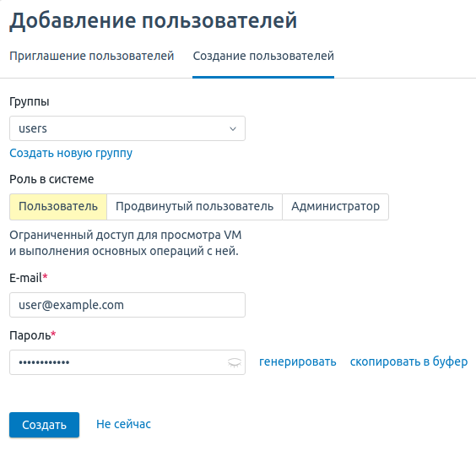
Task: Click the Роль в системе label
Action: point(51,179)
